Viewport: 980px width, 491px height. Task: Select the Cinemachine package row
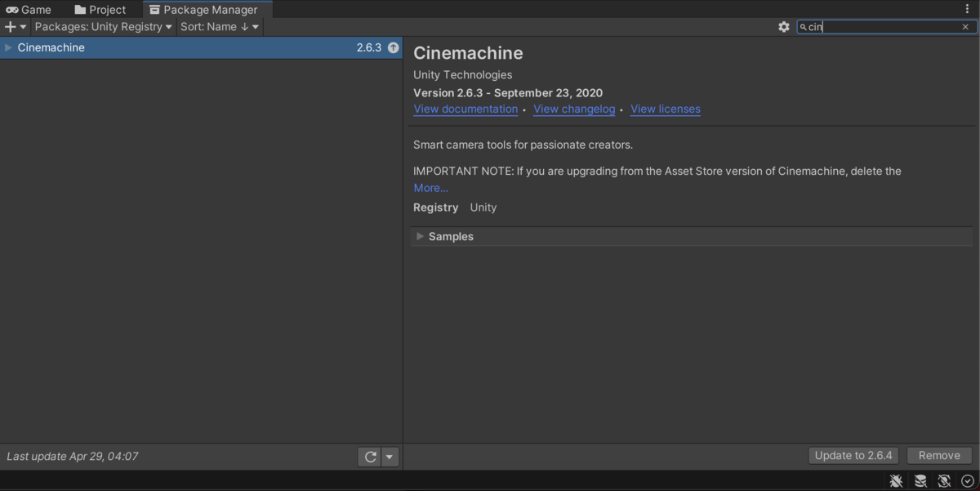tap(201, 47)
